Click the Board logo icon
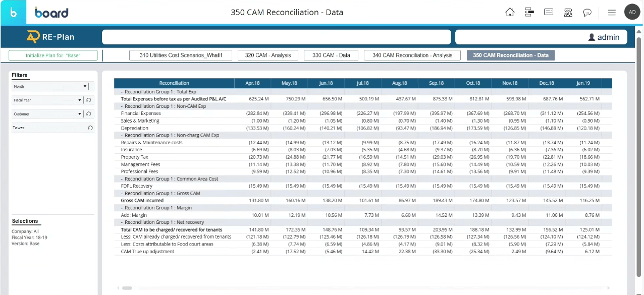Screen dimensions: 644x295 click(x=13, y=13)
